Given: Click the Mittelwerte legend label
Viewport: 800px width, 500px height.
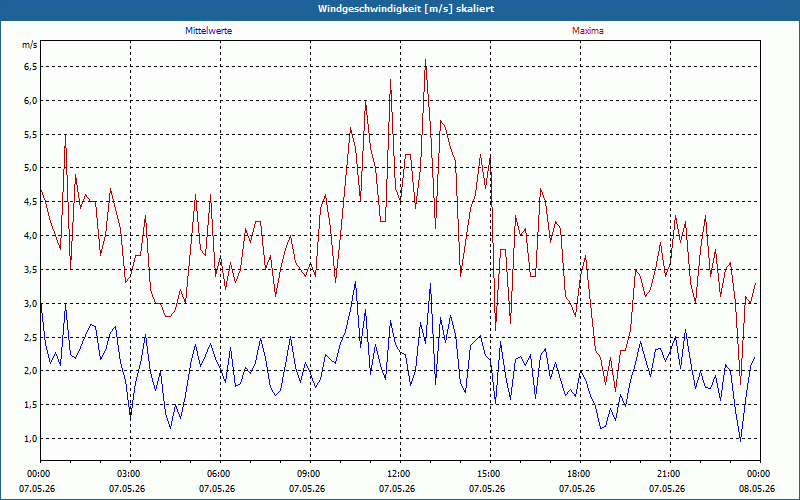Looking at the screenshot, I should tap(208, 31).
